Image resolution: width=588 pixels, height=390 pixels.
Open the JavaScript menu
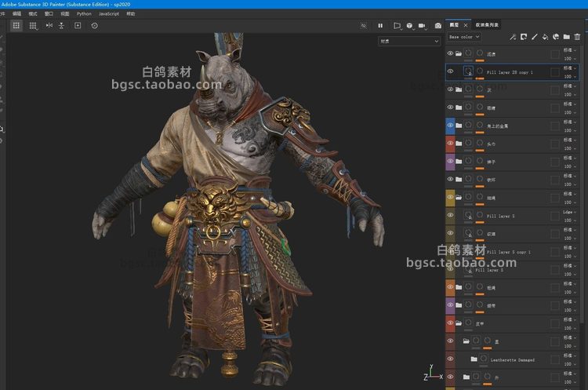tap(109, 13)
